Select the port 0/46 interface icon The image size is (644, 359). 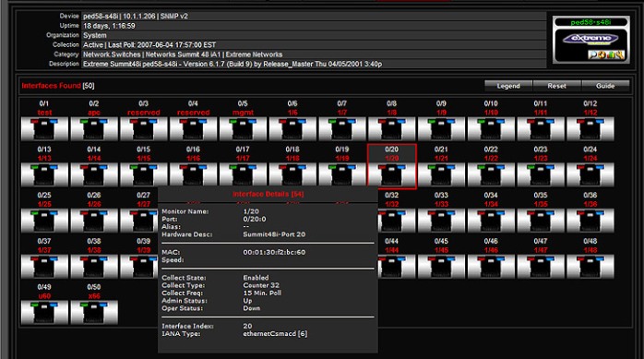pyautogui.click(x=491, y=267)
